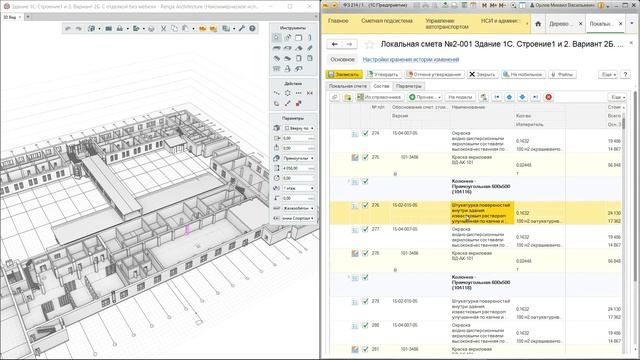Toggle the checkbox in highlighted row 276
This screenshot has width=640, height=360.
tap(365, 205)
